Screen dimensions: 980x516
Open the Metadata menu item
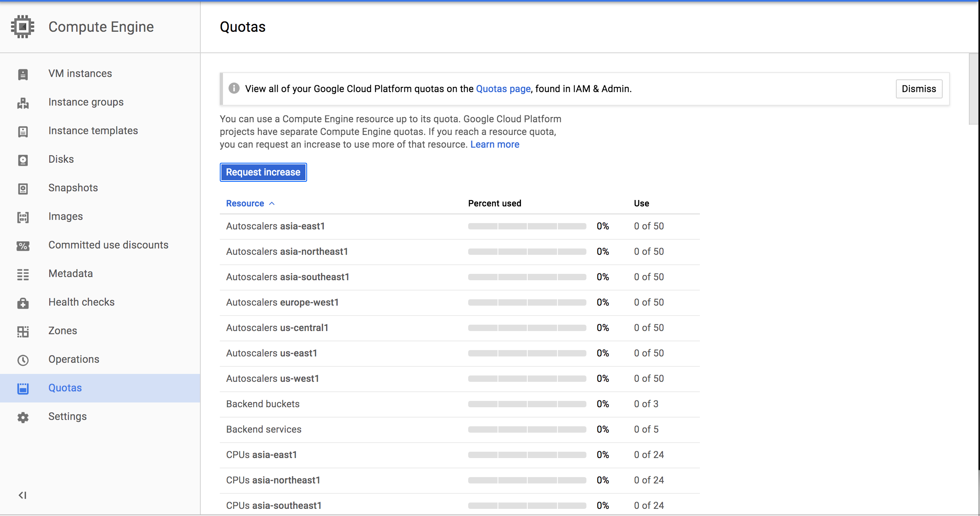click(70, 273)
